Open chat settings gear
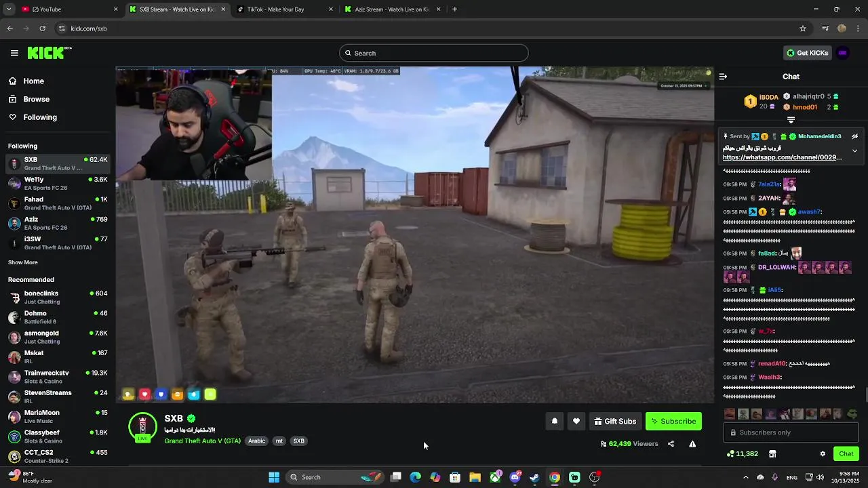The height and width of the screenshot is (488, 868). [x=823, y=454]
